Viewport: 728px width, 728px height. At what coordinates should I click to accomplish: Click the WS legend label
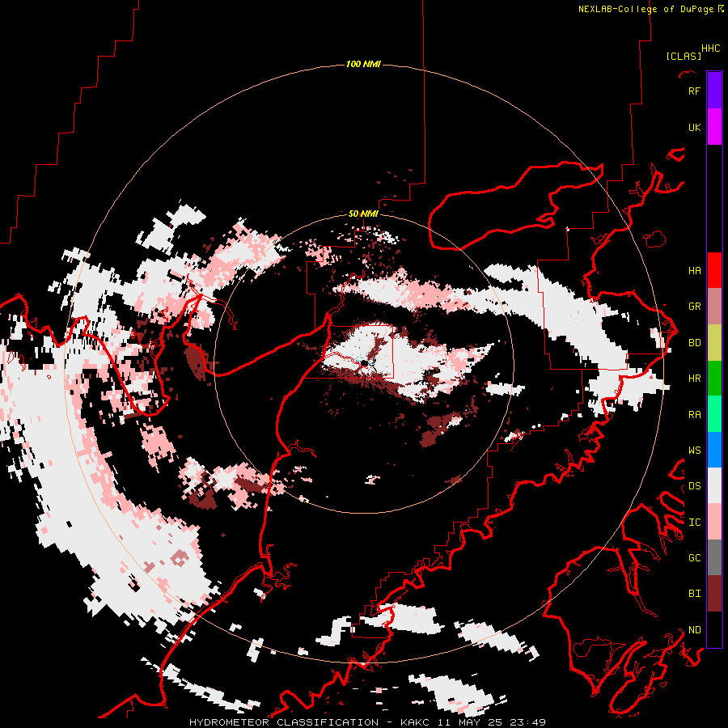pyautogui.click(x=694, y=450)
